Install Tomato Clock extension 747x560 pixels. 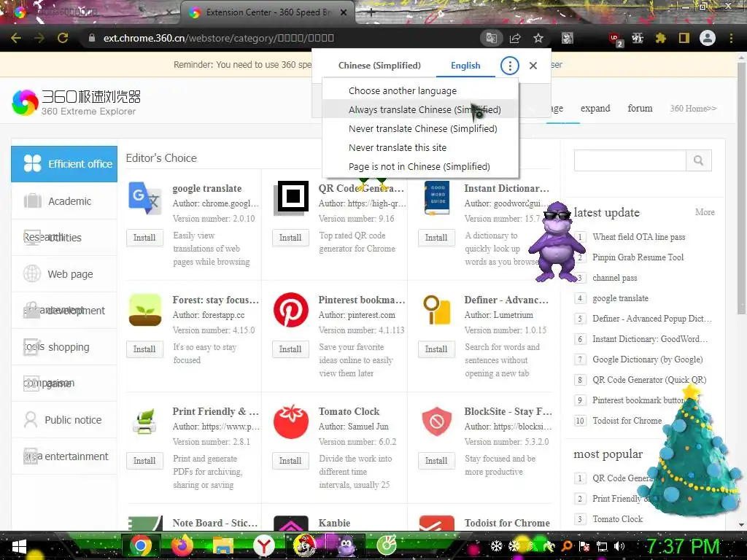coord(290,461)
